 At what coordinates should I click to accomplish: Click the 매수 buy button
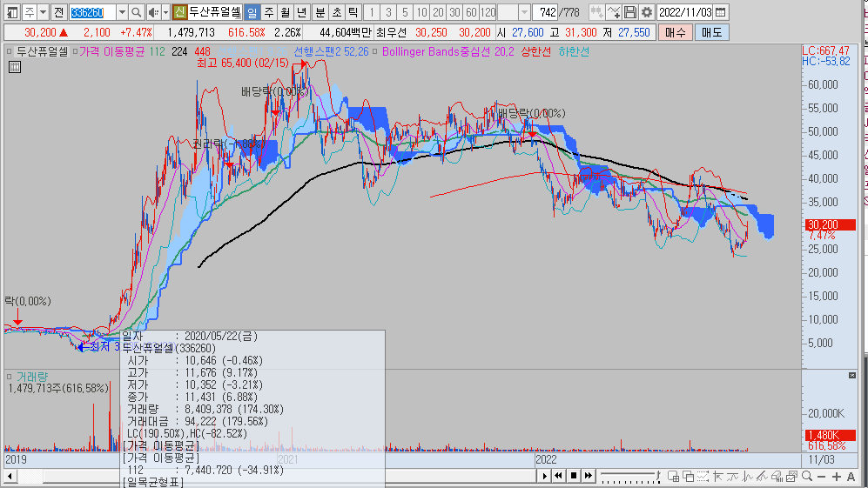[675, 33]
